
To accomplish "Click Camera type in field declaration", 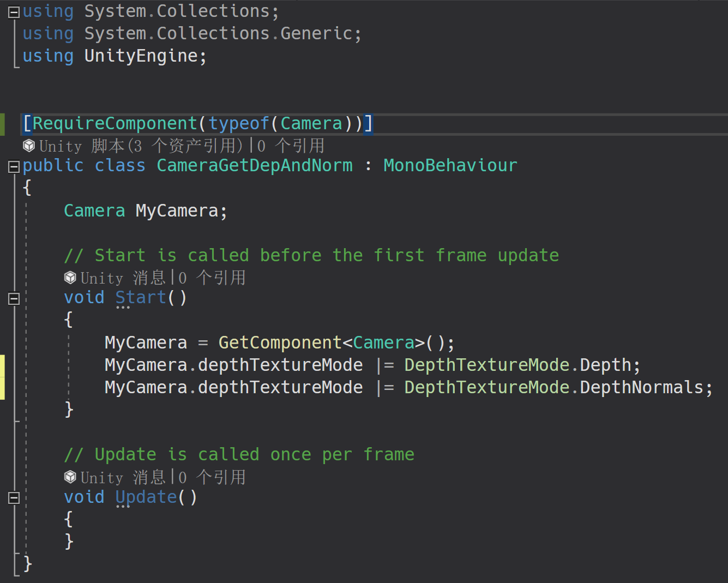I will point(94,211).
